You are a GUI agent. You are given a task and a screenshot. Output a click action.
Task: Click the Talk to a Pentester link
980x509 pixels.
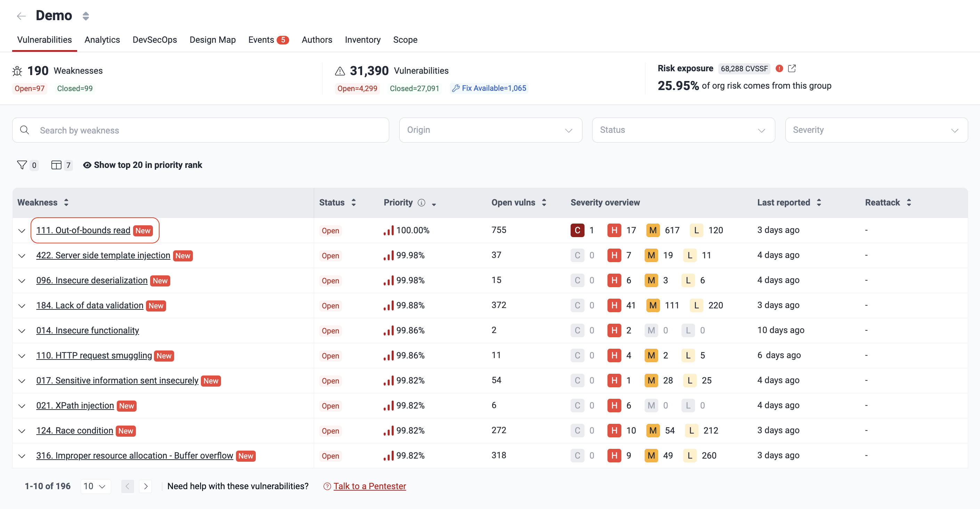(x=369, y=486)
